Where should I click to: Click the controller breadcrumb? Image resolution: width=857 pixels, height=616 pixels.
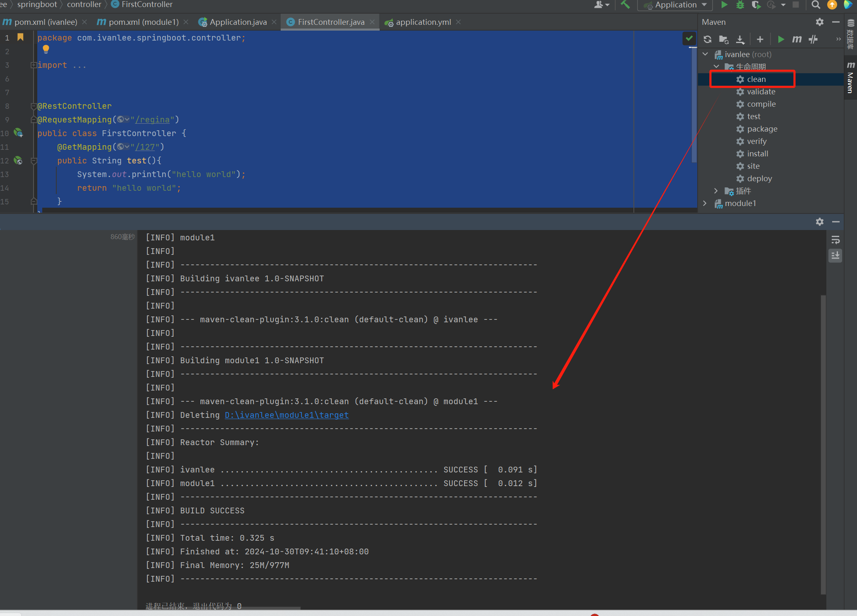coord(84,5)
